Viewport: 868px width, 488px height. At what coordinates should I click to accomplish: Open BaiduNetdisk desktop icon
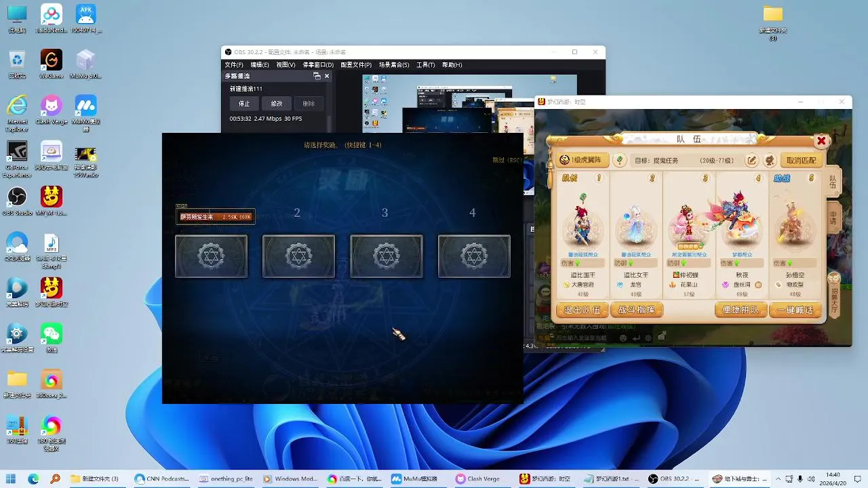pyautogui.click(x=52, y=18)
